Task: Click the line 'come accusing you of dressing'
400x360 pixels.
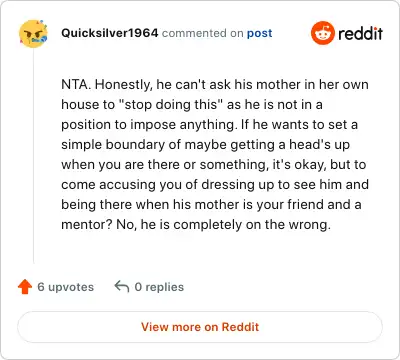Action: click(x=215, y=185)
